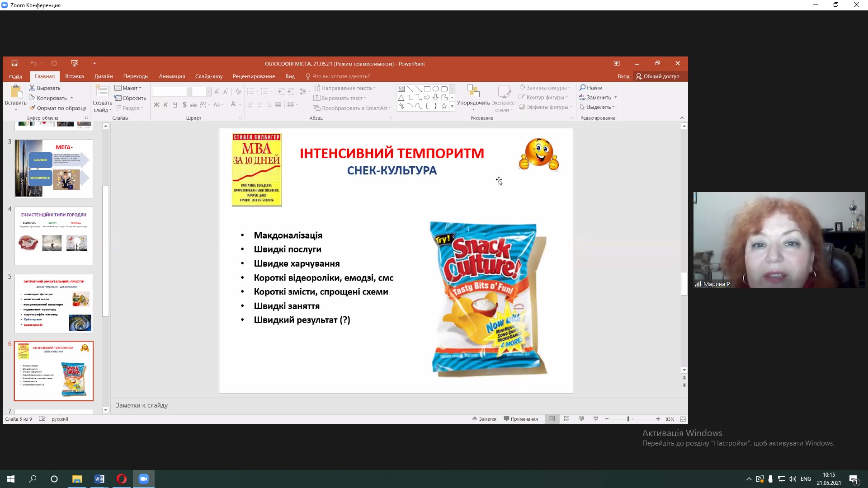Toggle Notes (Заметки) pane in status bar
The height and width of the screenshot is (488, 868).
pos(484,419)
